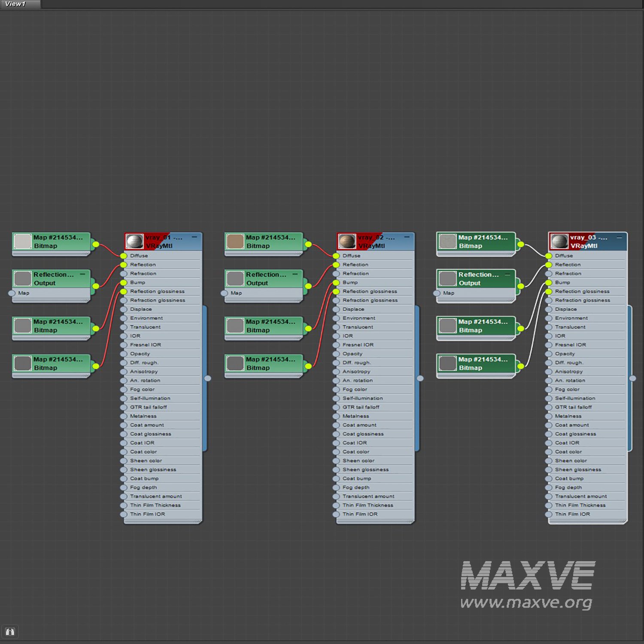The width and height of the screenshot is (644, 644).
Task: Click the output socket on vray_01's right edge
Action: tap(208, 378)
